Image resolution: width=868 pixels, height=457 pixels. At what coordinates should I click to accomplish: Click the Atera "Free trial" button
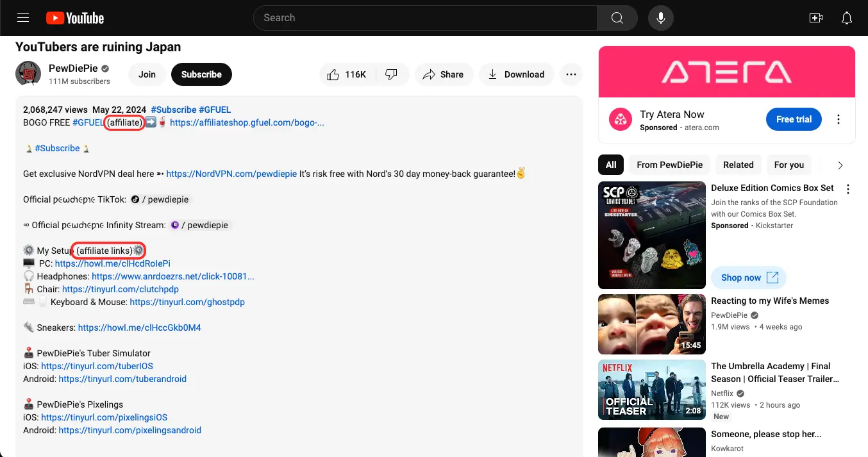794,120
